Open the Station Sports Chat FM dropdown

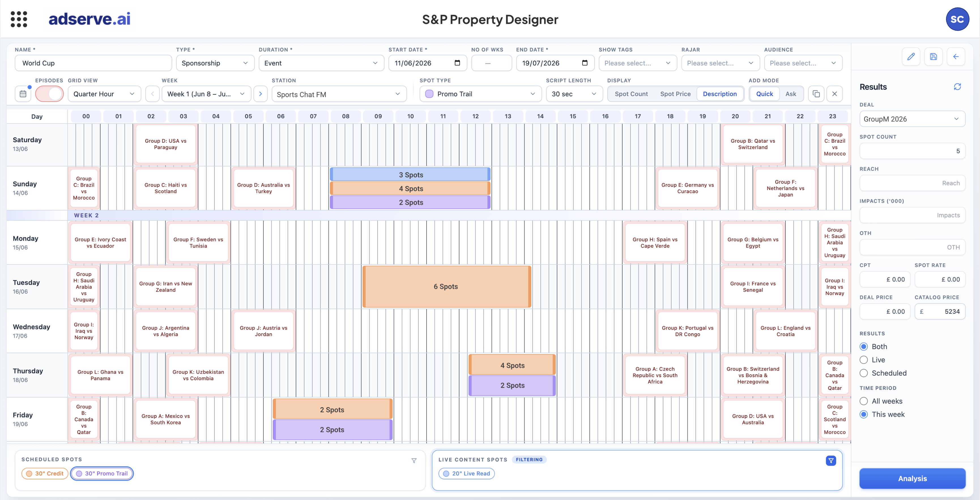pyautogui.click(x=339, y=94)
